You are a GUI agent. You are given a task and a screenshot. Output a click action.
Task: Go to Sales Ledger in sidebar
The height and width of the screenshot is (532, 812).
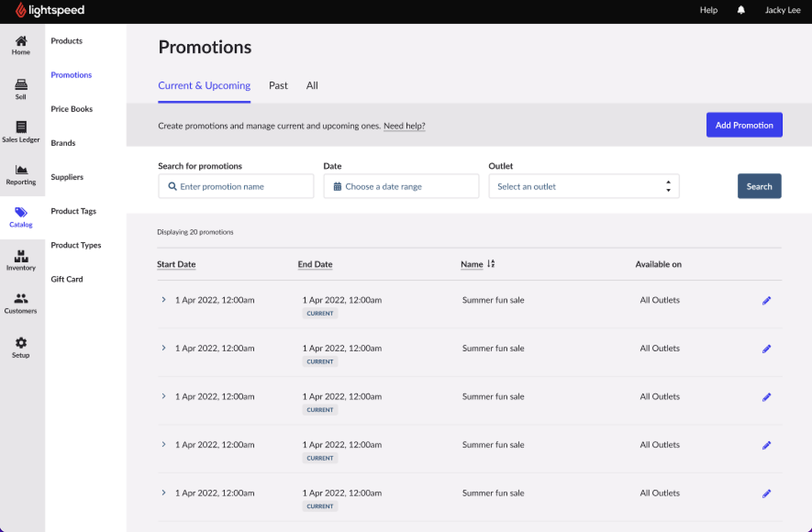(x=21, y=131)
